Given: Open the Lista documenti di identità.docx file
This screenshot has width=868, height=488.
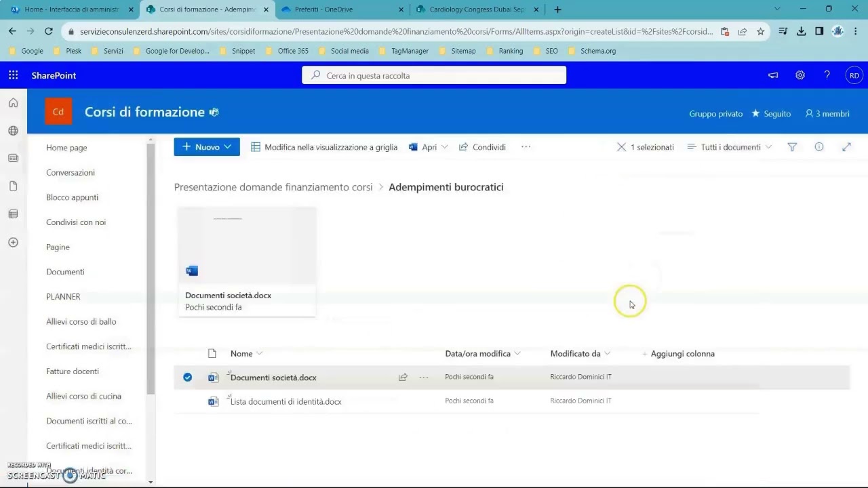Looking at the screenshot, I should [286, 401].
